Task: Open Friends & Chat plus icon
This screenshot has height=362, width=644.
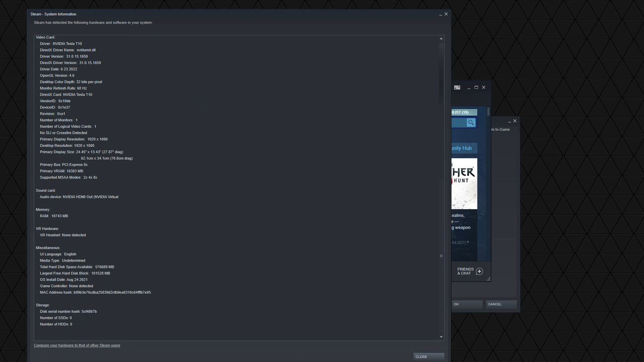Action: pos(479,271)
